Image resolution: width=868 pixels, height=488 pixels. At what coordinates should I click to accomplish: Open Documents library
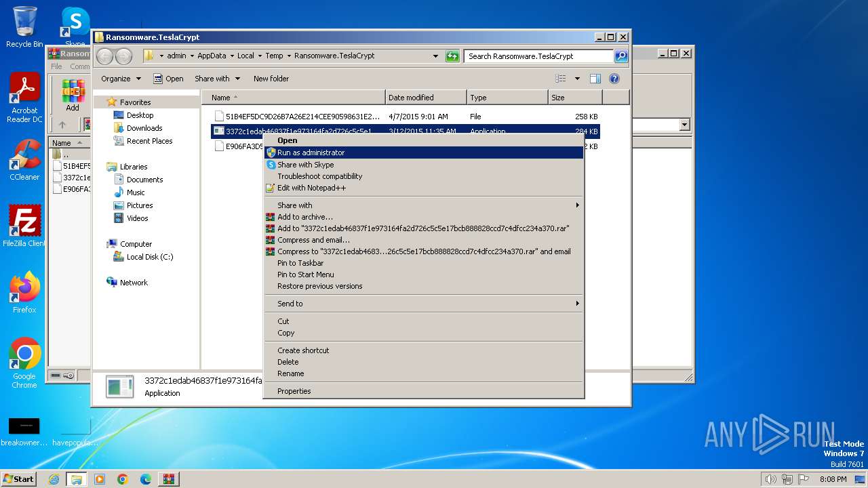tap(138, 180)
